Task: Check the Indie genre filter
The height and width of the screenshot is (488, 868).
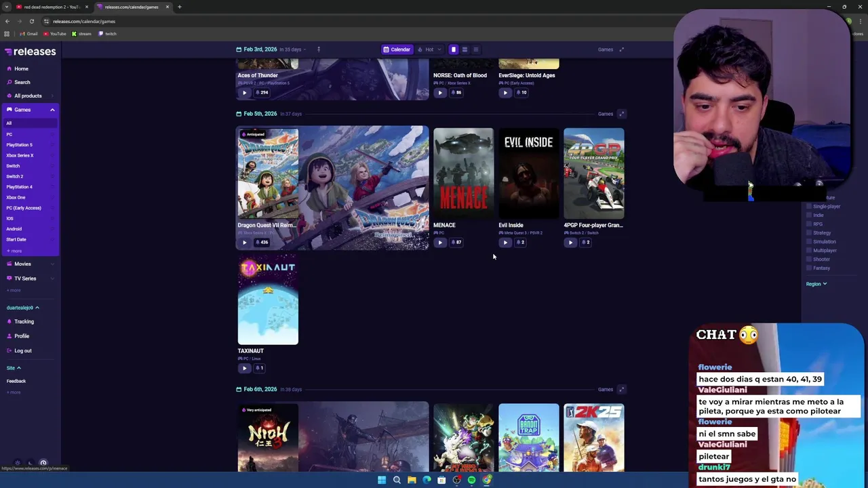Action: (809, 215)
